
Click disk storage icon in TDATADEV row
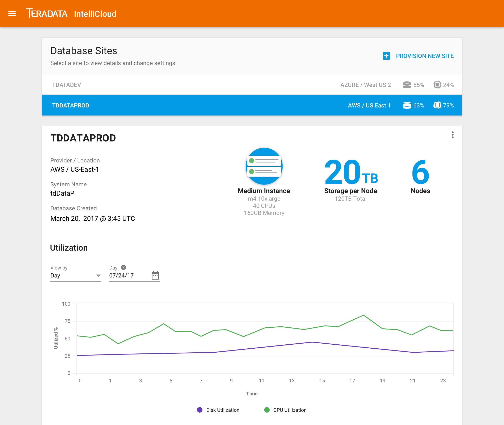(407, 85)
